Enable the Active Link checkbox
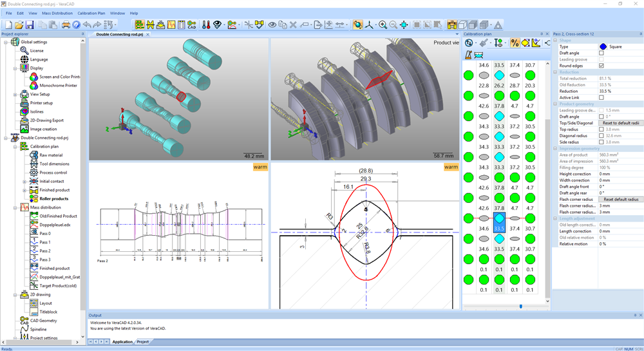 point(601,97)
